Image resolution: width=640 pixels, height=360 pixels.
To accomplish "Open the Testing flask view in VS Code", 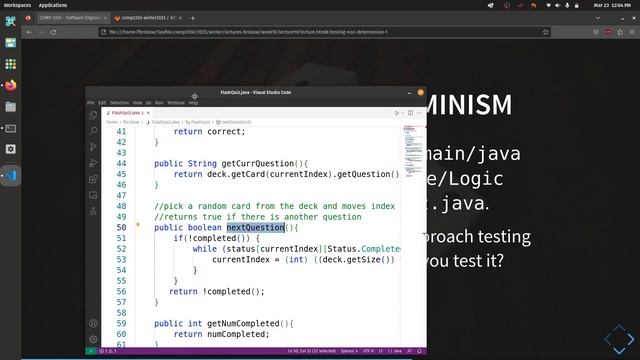I will click(x=93, y=211).
